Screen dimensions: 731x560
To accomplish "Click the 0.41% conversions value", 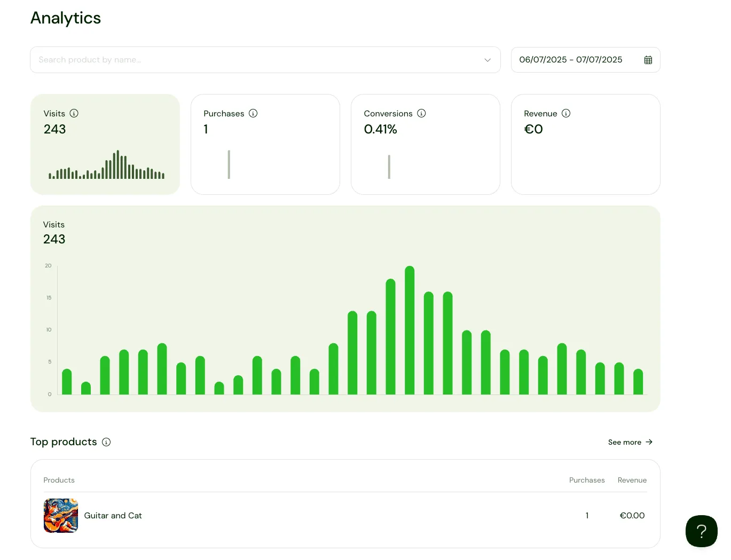I will coord(381,129).
